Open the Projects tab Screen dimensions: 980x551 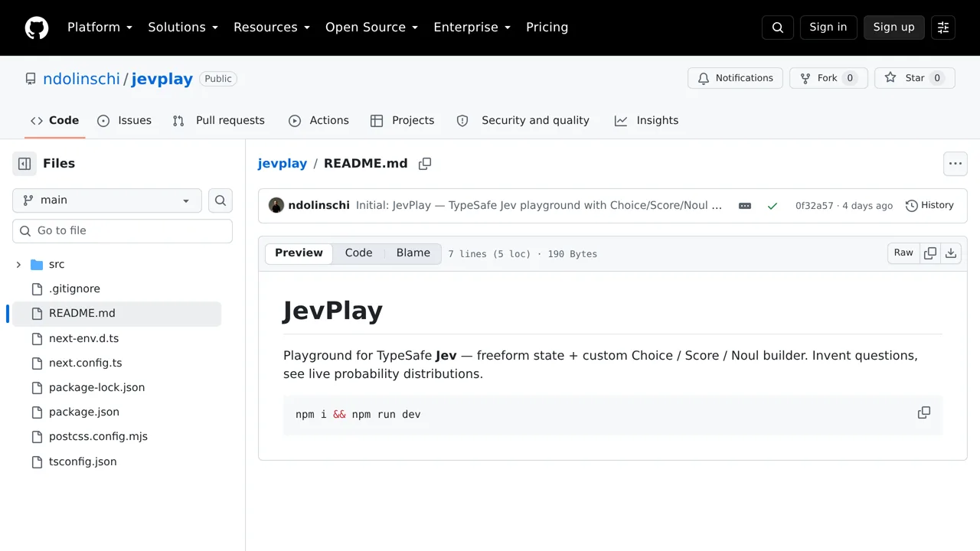click(402, 121)
